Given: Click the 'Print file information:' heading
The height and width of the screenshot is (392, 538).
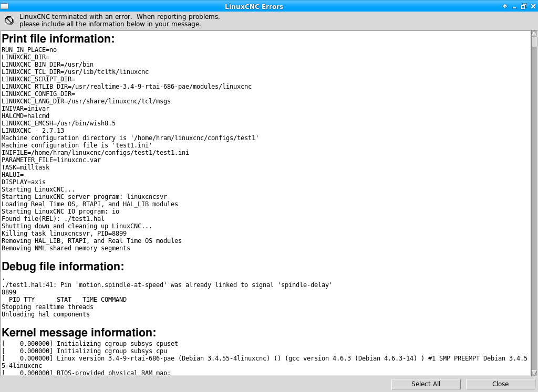Looking at the screenshot, I should pyautogui.click(x=58, y=39).
